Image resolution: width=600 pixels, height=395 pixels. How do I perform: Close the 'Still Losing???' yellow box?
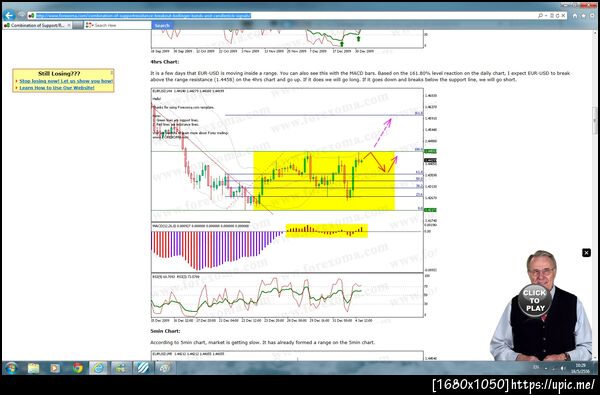pos(112,72)
